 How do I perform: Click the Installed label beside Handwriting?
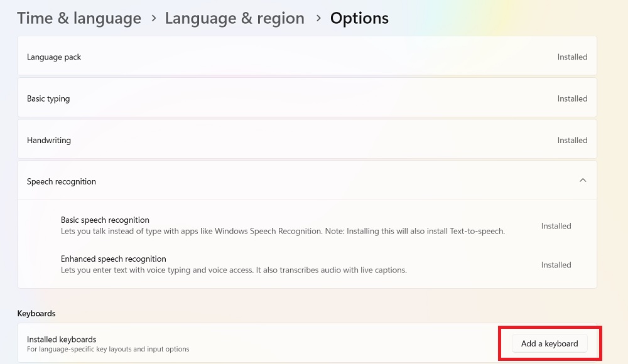[572, 140]
